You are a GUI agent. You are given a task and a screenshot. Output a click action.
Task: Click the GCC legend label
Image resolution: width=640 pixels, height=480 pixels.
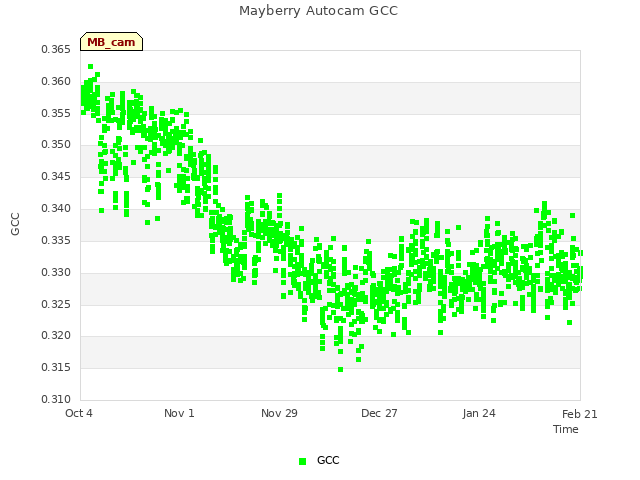pos(328,460)
